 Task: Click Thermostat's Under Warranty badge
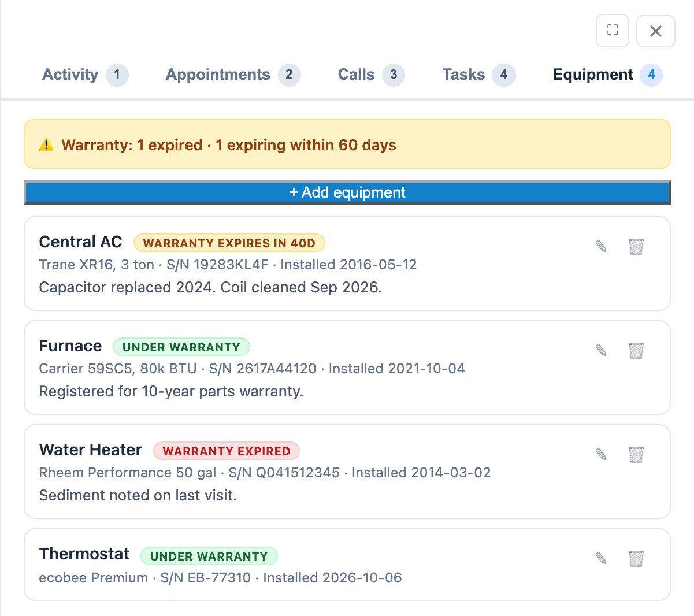[x=209, y=556]
